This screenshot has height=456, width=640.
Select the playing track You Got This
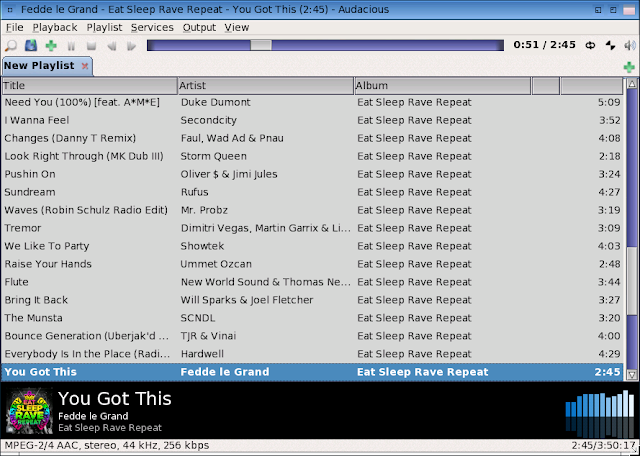coord(312,372)
